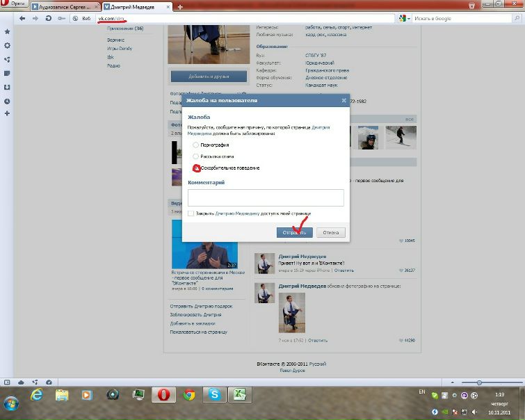This screenshot has height=420, width=525.
Task: Open the Добавить в закладки link
Action: 193,323
